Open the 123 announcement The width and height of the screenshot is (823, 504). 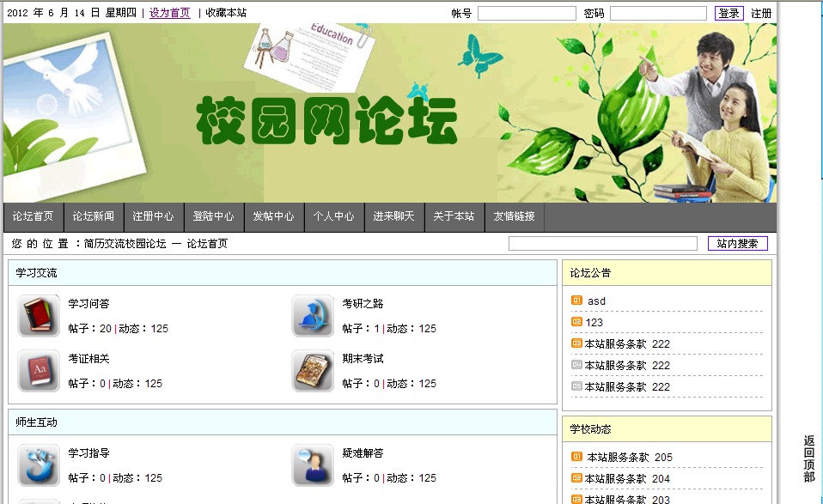click(594, 323)
